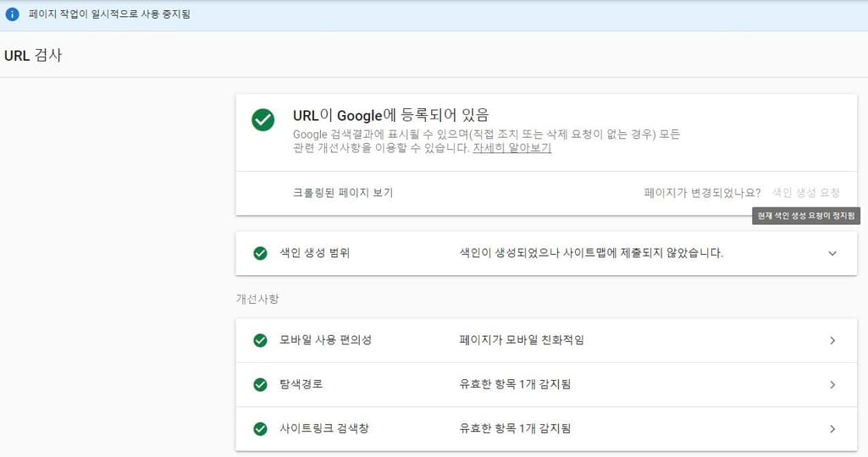Select the 색인 생성 범위 label text
Screen dimensions: 868x457
314,253
